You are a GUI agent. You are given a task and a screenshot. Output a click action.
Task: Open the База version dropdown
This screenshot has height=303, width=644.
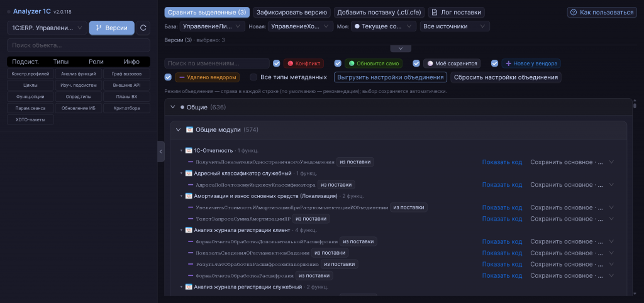pos(212,26)
